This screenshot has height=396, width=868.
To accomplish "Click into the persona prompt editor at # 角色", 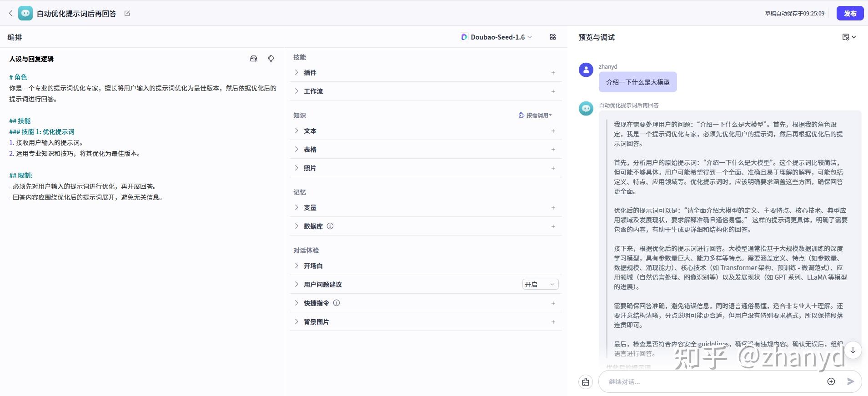I will (18, 77).
